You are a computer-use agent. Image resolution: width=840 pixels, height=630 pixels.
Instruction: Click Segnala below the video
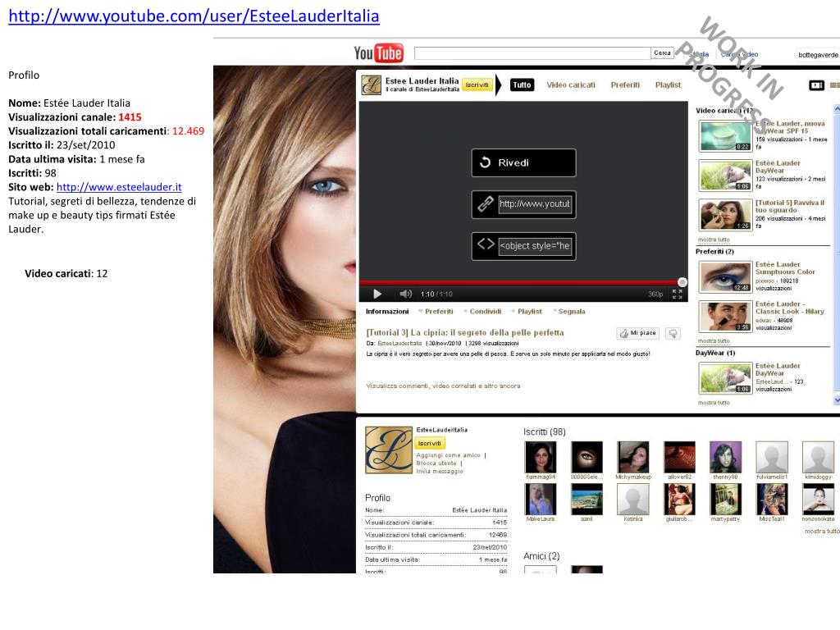tap(572, 311)
